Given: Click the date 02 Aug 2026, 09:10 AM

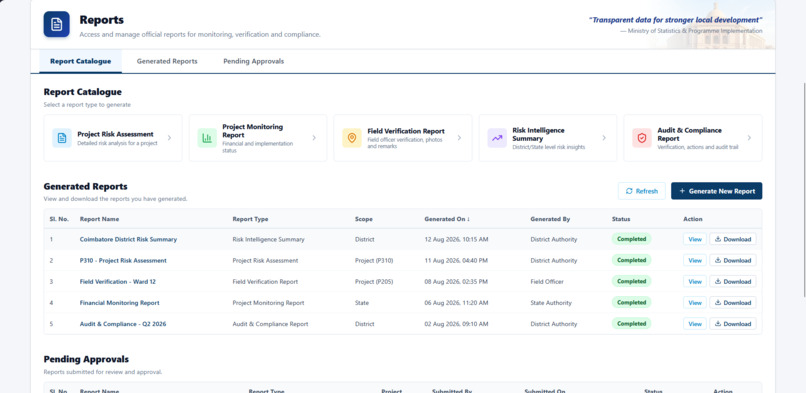Looking at the screenshot, I should (456, 324).
